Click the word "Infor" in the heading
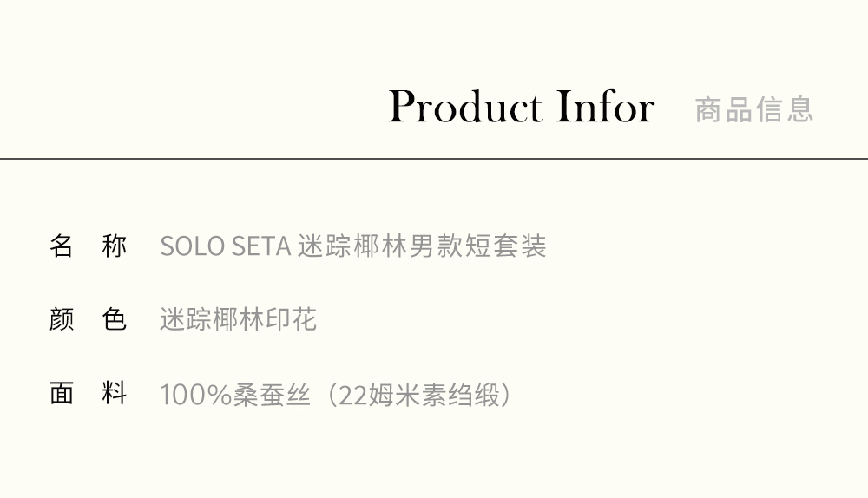This screenshot has height=498, width=868. pyautogui.click(x=605, y=108)
